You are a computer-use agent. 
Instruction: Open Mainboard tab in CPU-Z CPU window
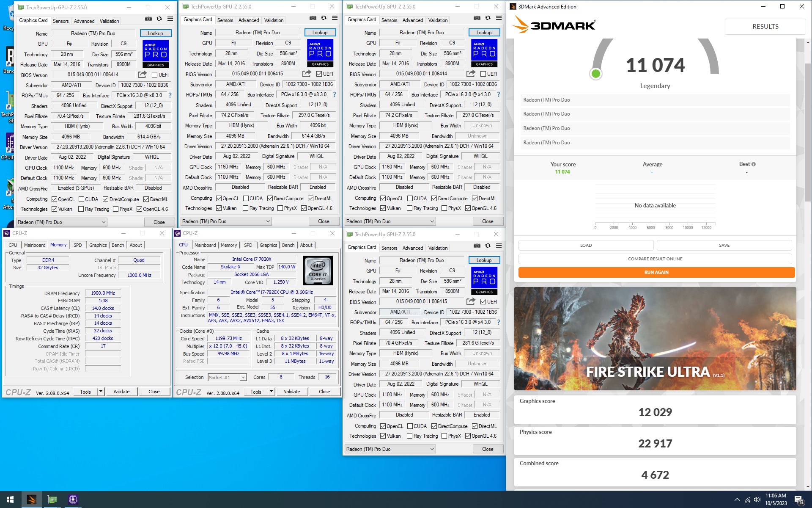pos(205,245)
